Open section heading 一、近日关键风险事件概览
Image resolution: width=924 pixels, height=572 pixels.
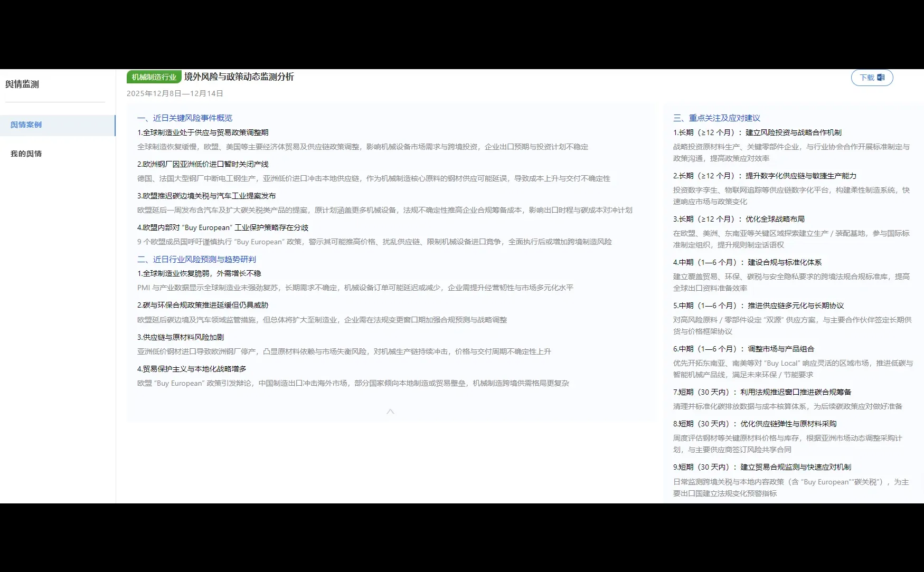(184, 118)
